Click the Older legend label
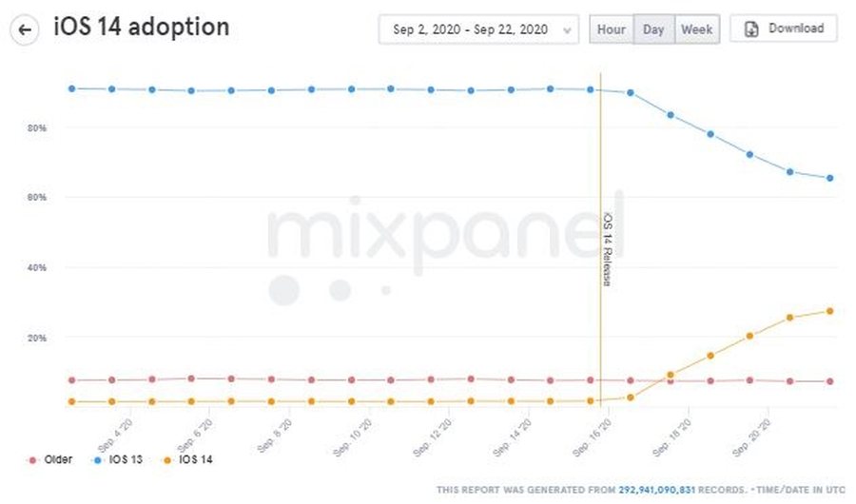 coord(57,460)
